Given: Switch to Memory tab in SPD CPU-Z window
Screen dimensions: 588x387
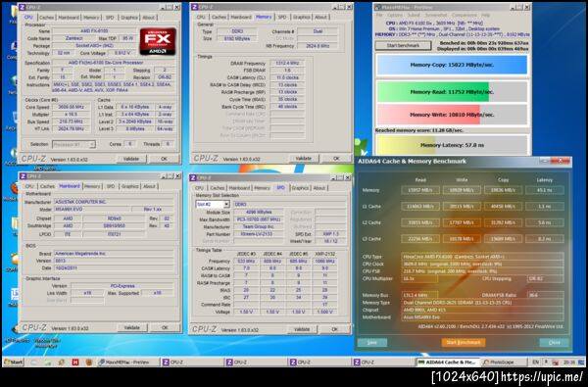Looking at the screenshot, I should [x=262, y=187].
